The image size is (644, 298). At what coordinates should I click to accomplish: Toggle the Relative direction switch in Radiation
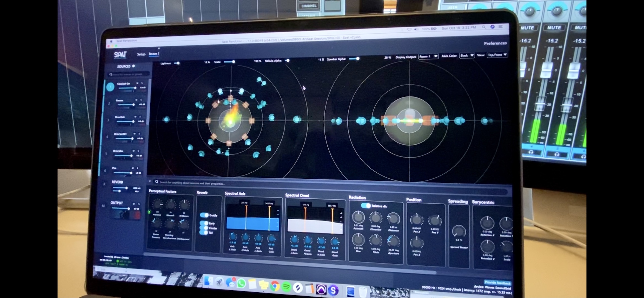(366, 206)
